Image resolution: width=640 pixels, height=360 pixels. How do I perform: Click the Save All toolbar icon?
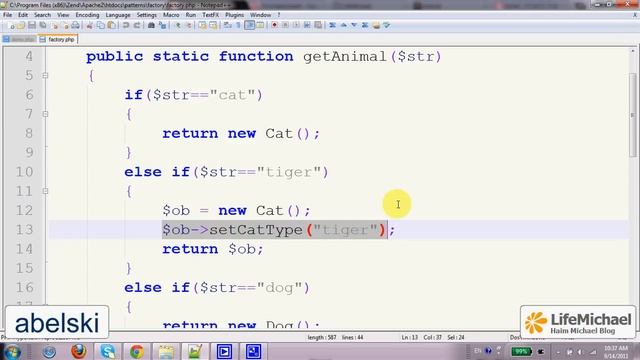tap(43, 25)
